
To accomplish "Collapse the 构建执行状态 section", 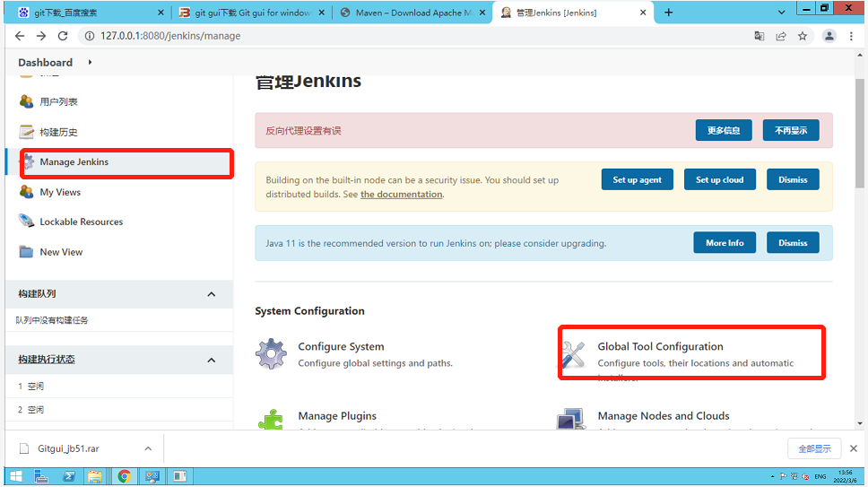I will pos(212,360).
